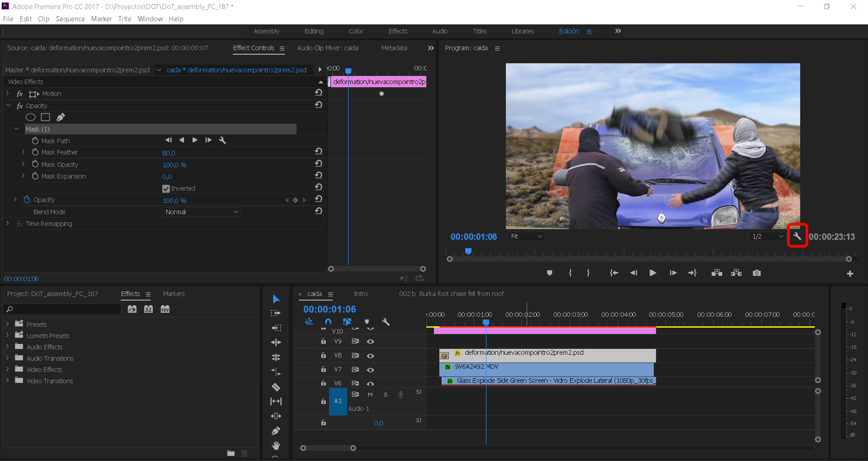
Task: Toggle the Inverted mask checkbox
Action: point(166,188)
